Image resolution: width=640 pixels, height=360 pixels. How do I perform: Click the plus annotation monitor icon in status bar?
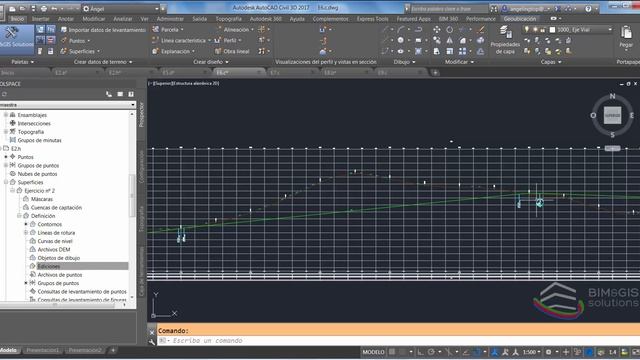[x=566, y=352]
